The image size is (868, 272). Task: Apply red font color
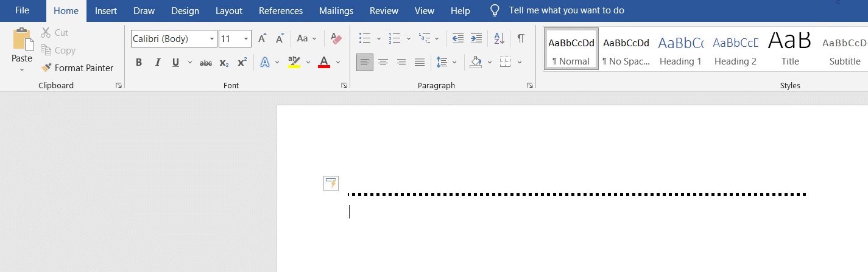(x=323, y=62)
